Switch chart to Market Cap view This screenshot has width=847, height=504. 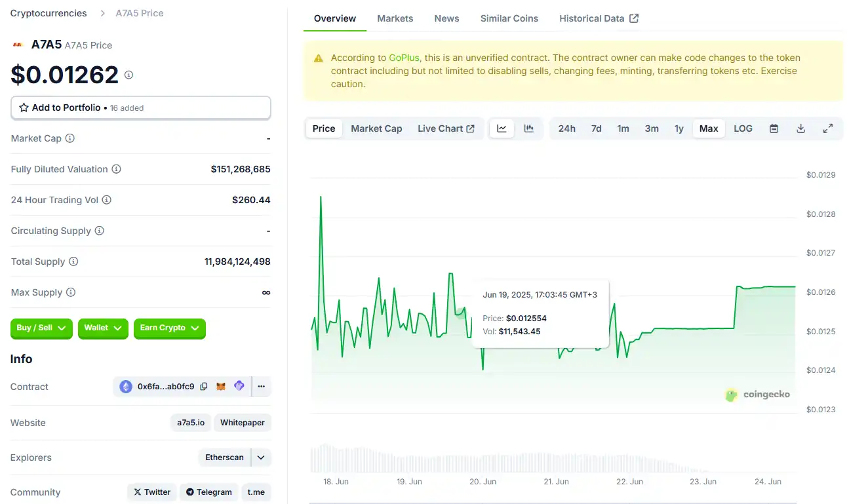click(x=376, y=128)
